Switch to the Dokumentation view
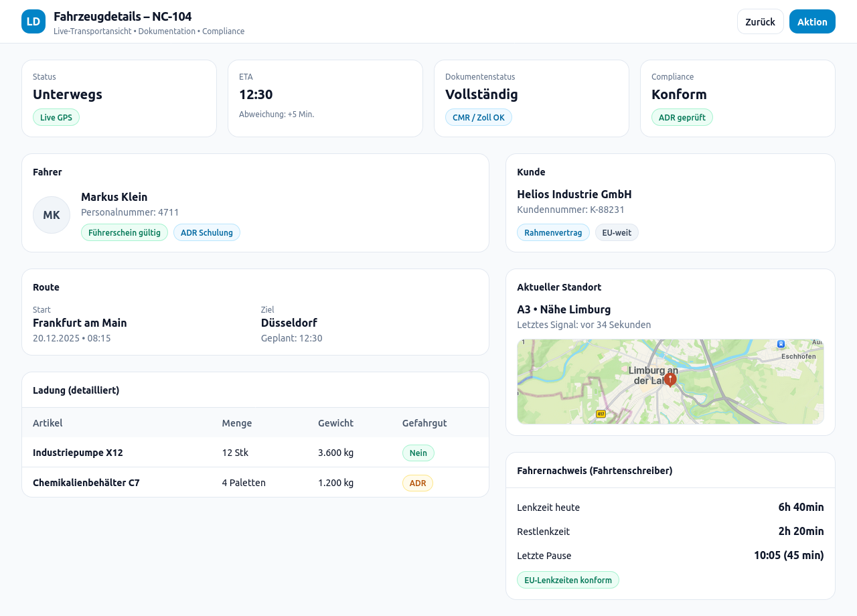This screenshot has height=616, width=857. (x=167, y=30)
